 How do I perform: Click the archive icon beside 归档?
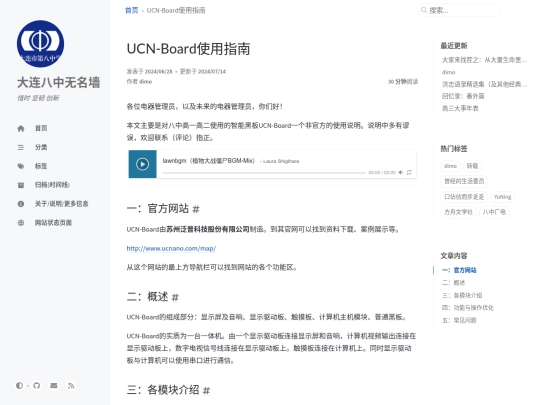click(x=21, y=185)
